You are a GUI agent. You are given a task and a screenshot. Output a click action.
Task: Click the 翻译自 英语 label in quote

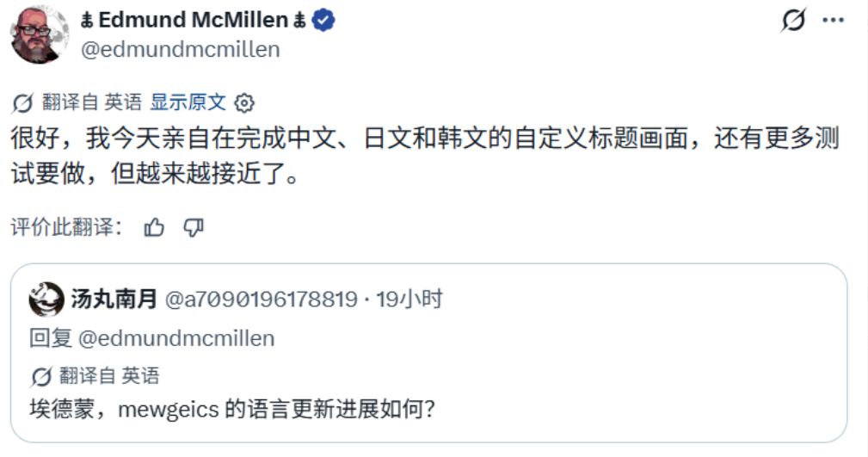click(x=109, y=376)
